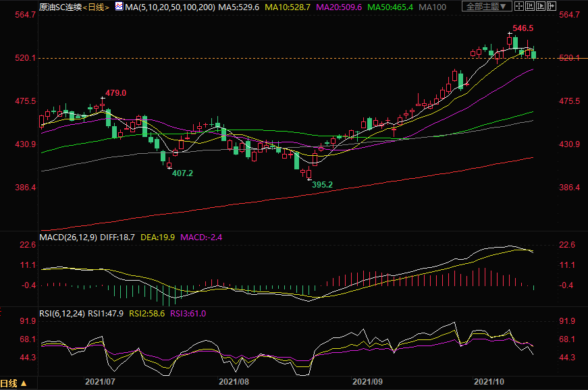Screen dimensions: 588x390
Task: Click the last icon in the top-right corner
Action: point(554,7)
